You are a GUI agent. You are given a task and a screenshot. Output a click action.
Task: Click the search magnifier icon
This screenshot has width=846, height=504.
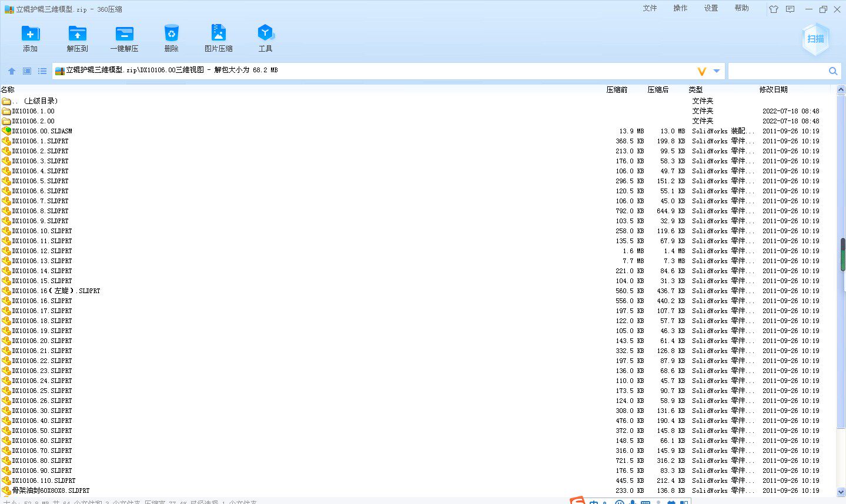832,71
